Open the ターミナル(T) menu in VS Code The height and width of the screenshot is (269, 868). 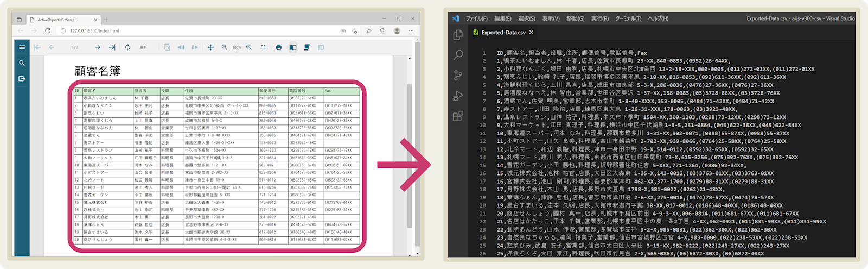[628, 18]
